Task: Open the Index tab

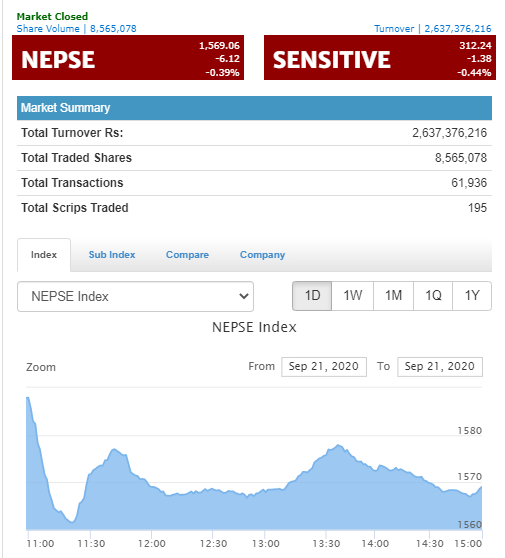Action: (x=44, y=255)
